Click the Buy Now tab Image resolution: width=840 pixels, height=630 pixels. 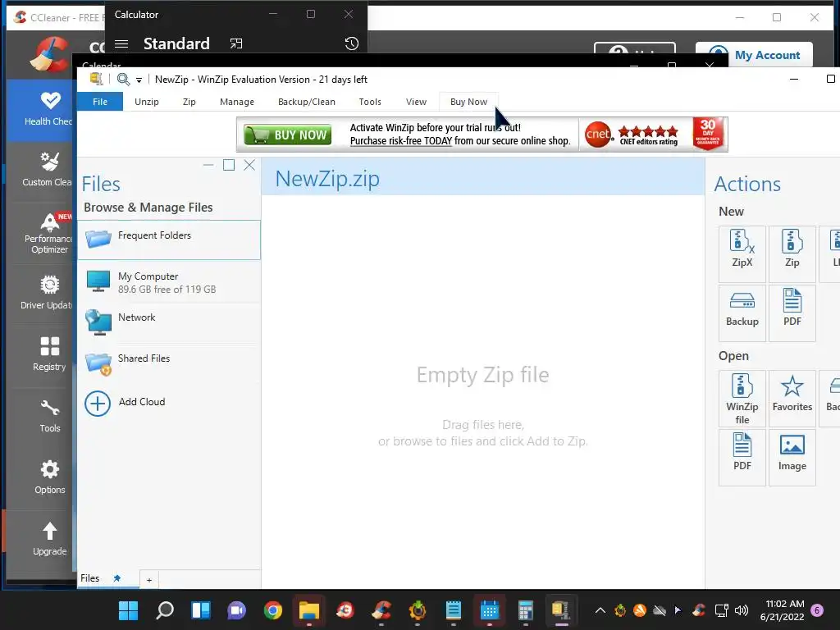point(468,102)
